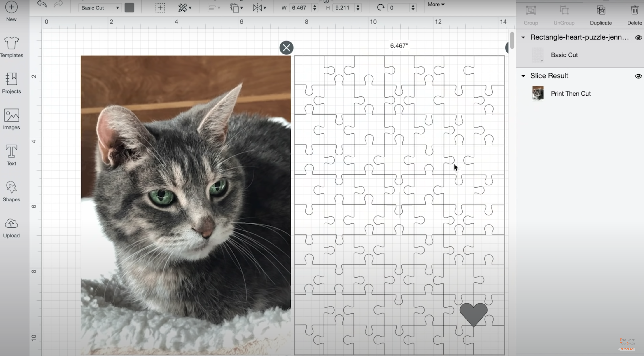Click the gray color swatch in toolbar
Viewport: 644px width, 356px height.
click(x=129, y=7)
